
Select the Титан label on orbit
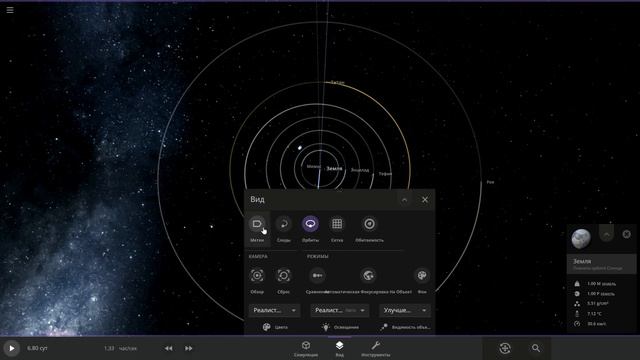coord(337,82)
